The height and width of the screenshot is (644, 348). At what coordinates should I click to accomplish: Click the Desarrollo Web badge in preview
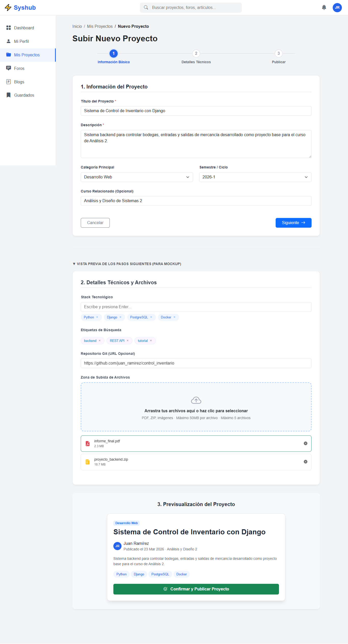(127, 523)
